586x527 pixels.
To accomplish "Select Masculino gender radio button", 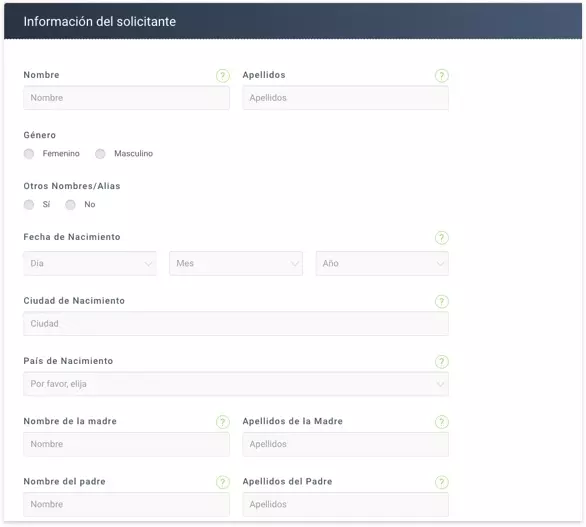I will pos(100,154).
